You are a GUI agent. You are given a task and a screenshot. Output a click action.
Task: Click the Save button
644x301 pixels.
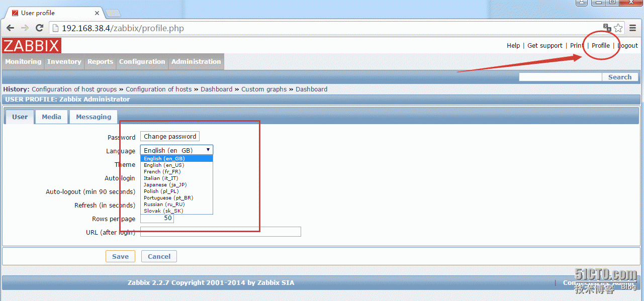(120, 256)
